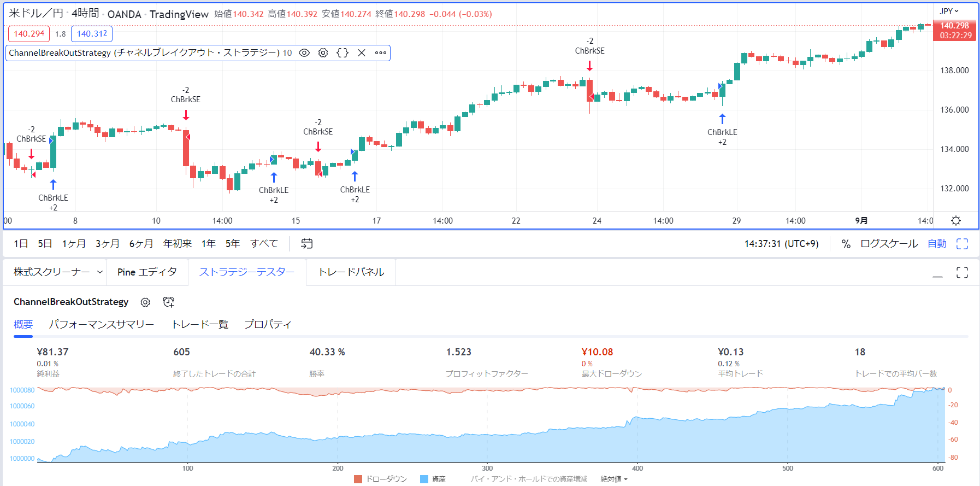Remove strategy with the X icon
This screenshot has height=486, width=980.
pos(362,53)
